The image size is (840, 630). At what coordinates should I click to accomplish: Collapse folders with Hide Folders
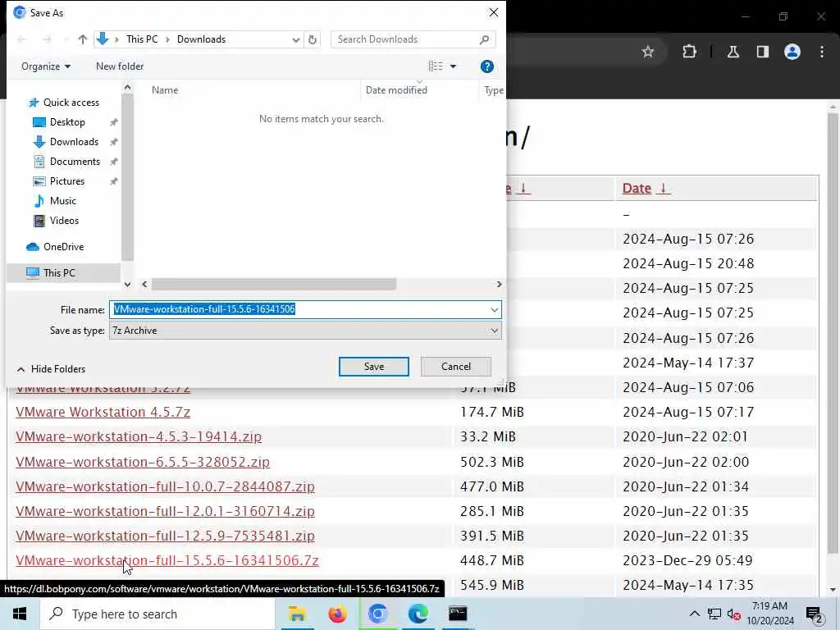point(51,369)
